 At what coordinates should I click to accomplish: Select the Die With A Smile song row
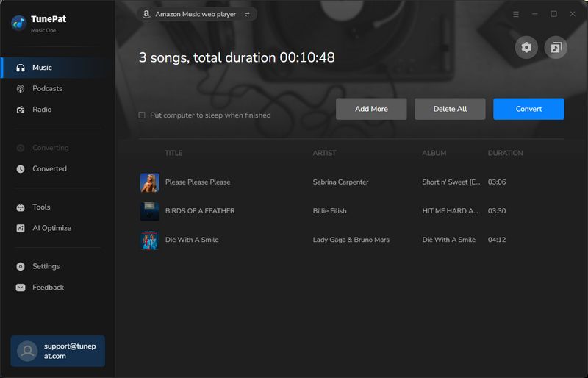[x=331, y=240]
